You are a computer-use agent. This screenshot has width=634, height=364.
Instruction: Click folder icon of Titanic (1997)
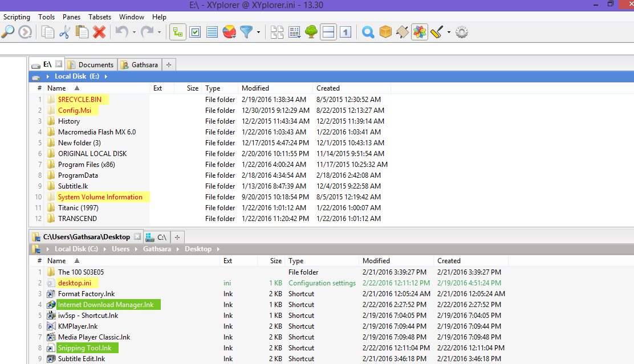pos(51,208)
